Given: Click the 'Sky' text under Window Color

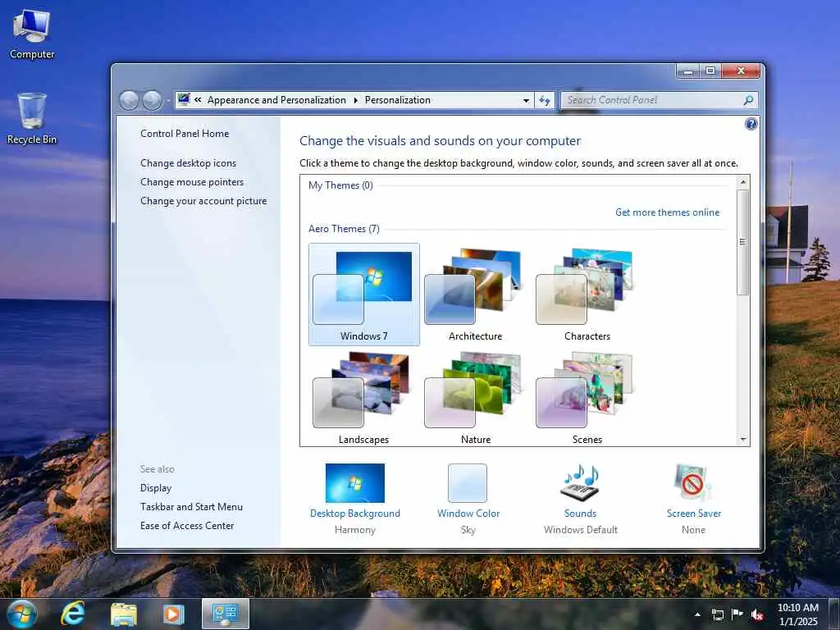Looking at the screenshot, I should [x=468, y=530].
